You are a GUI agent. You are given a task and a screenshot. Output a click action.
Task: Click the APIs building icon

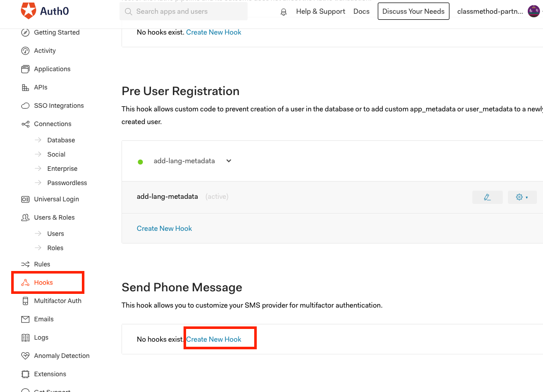coord(25,87)
